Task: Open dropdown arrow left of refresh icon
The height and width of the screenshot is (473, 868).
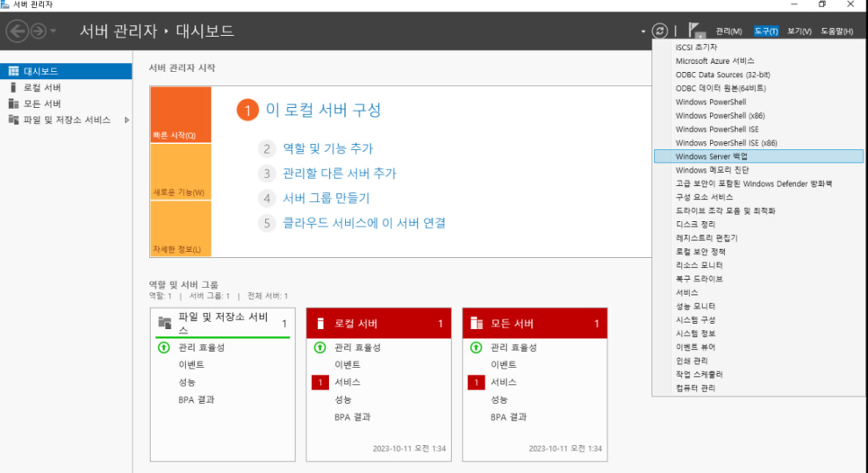Action: pos(643,31)
